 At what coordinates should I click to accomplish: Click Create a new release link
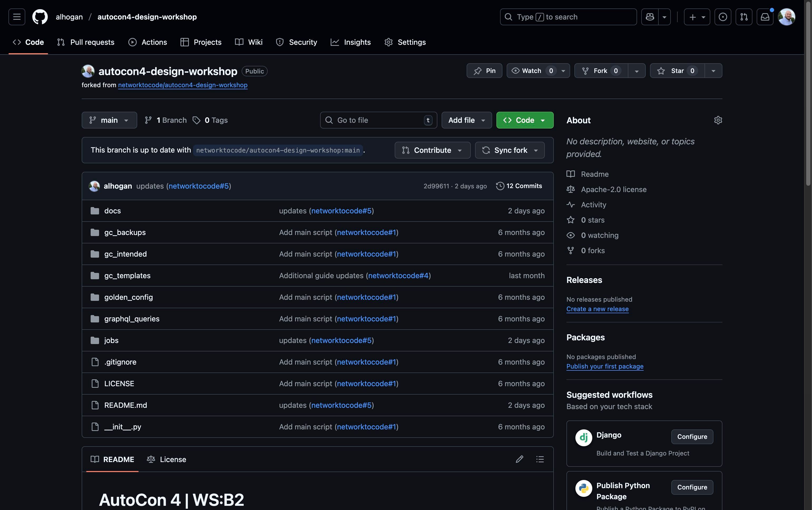(597, 309)
